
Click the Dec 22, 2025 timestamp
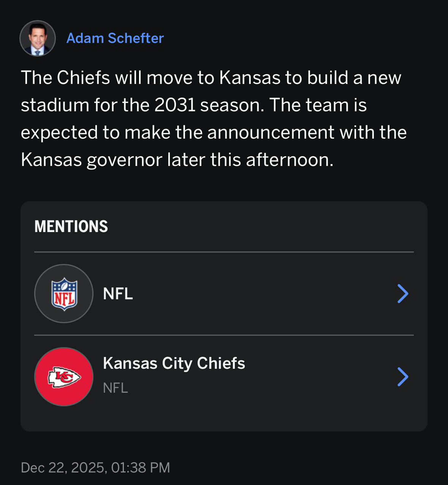(x=95, y=468)
